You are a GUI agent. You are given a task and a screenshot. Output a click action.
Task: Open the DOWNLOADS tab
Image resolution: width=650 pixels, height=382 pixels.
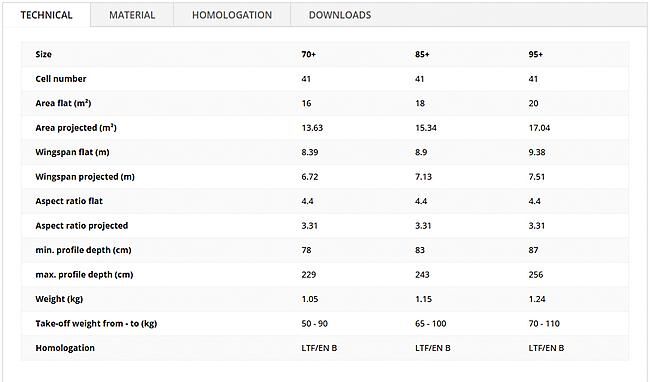[x=340, y=15]
